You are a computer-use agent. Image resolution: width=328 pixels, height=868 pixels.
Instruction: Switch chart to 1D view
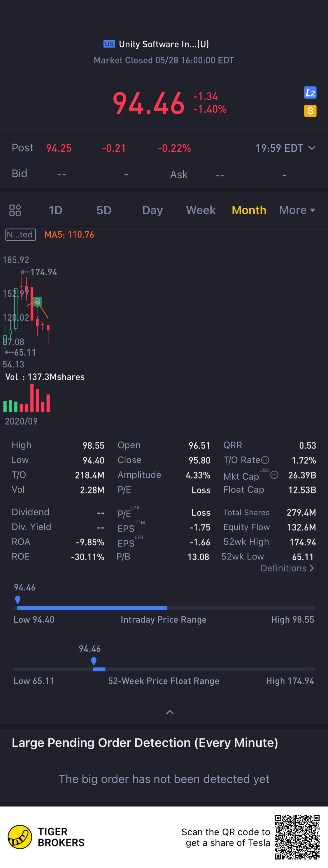(56, 210)
